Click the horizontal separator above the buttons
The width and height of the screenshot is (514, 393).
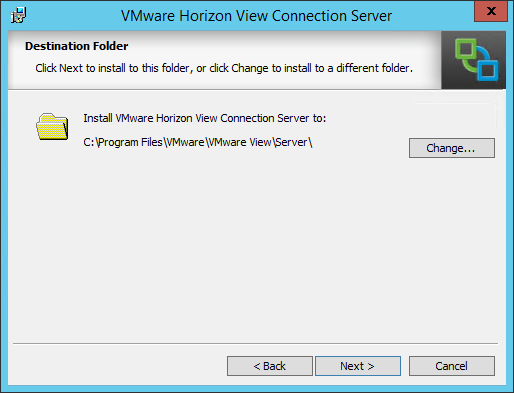[x=255, y=343]
